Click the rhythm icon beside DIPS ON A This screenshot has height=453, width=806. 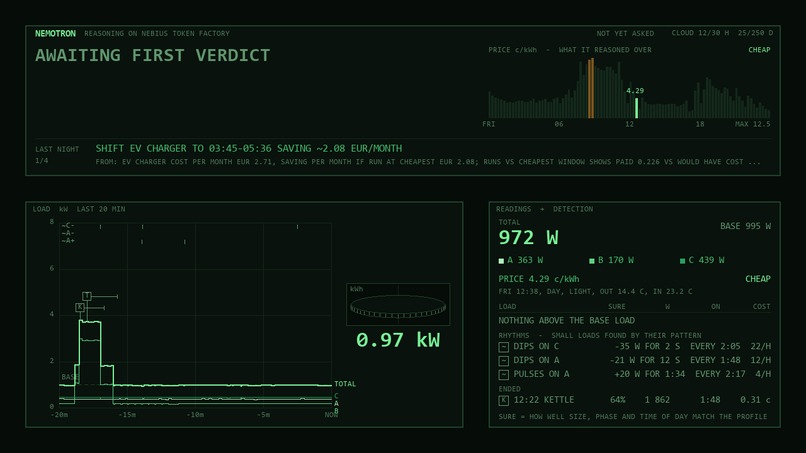coord(503,361)
